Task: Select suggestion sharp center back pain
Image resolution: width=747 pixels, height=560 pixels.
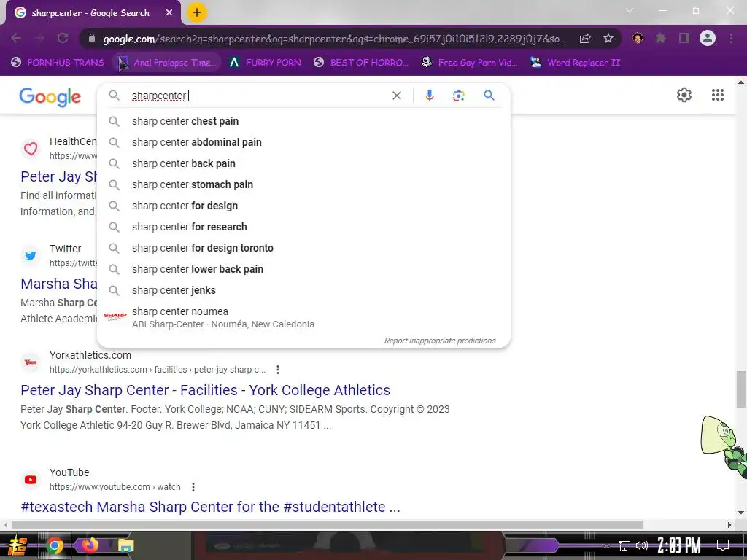Action: click(x=303, y=163)
